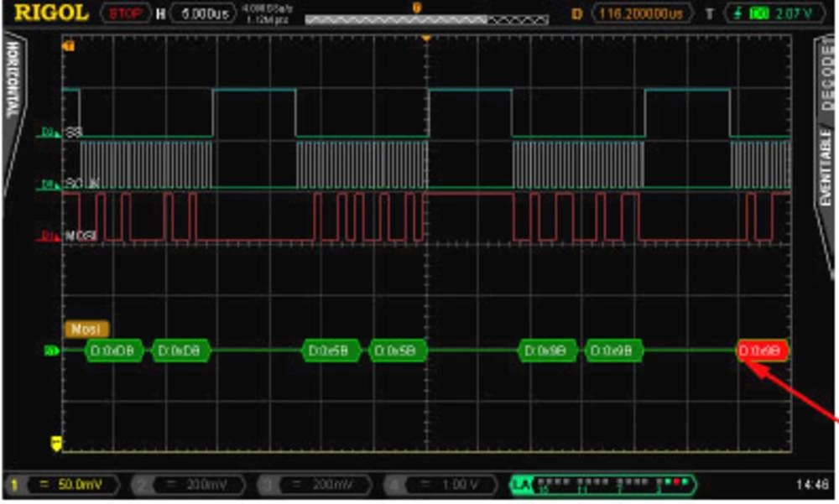Click the red highlighted D:0x9B packet
The height and width of the screenshot is (504, 839).
(763, 351)
